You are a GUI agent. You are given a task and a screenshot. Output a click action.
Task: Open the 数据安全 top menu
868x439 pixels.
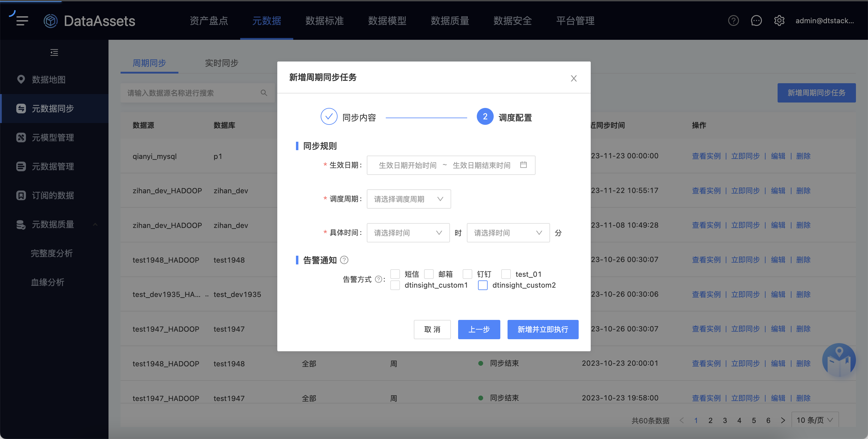coord(512,21)
